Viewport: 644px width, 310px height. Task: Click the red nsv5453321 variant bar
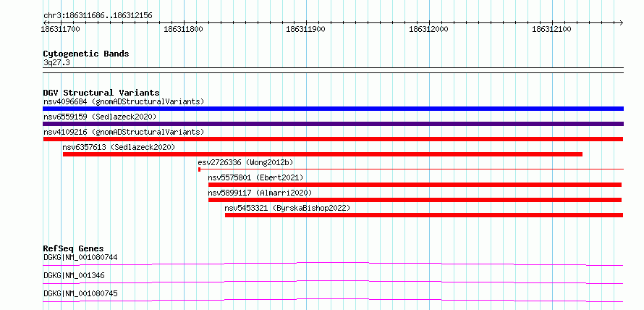coord(424,215)
